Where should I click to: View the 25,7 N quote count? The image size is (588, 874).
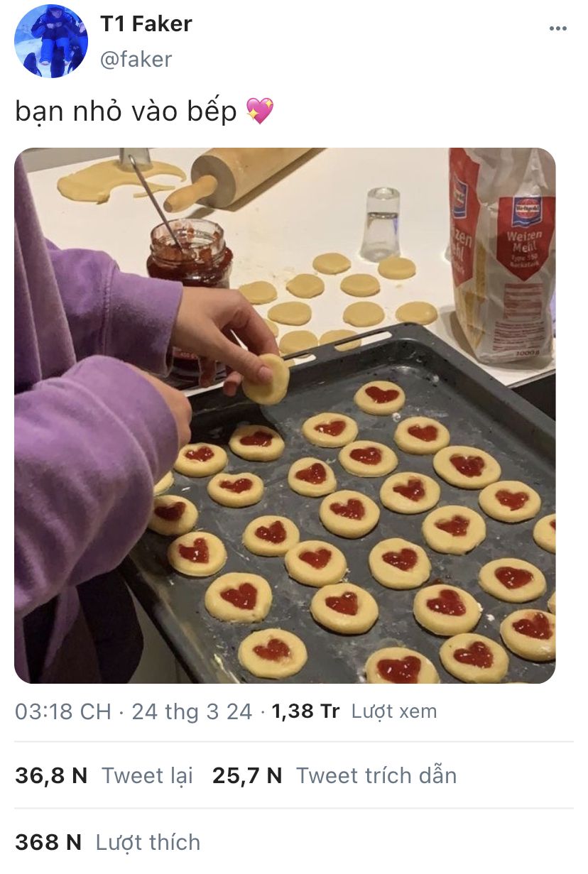247,775
